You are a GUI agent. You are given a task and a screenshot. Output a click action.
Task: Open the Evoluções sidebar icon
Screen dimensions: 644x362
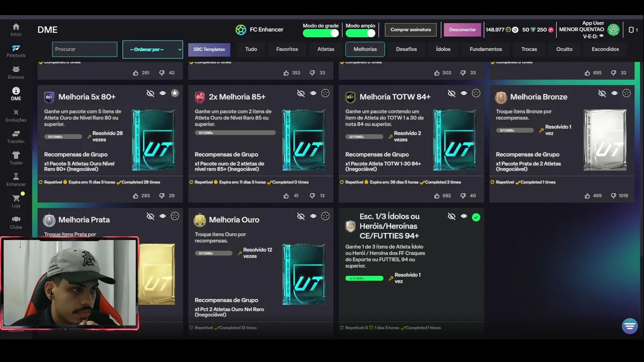16,112
